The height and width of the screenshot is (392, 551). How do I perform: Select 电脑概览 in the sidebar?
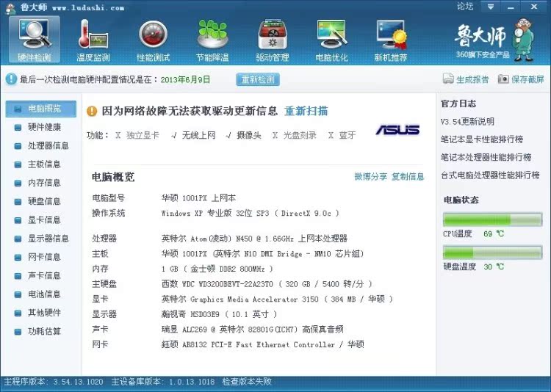[40, 109]
